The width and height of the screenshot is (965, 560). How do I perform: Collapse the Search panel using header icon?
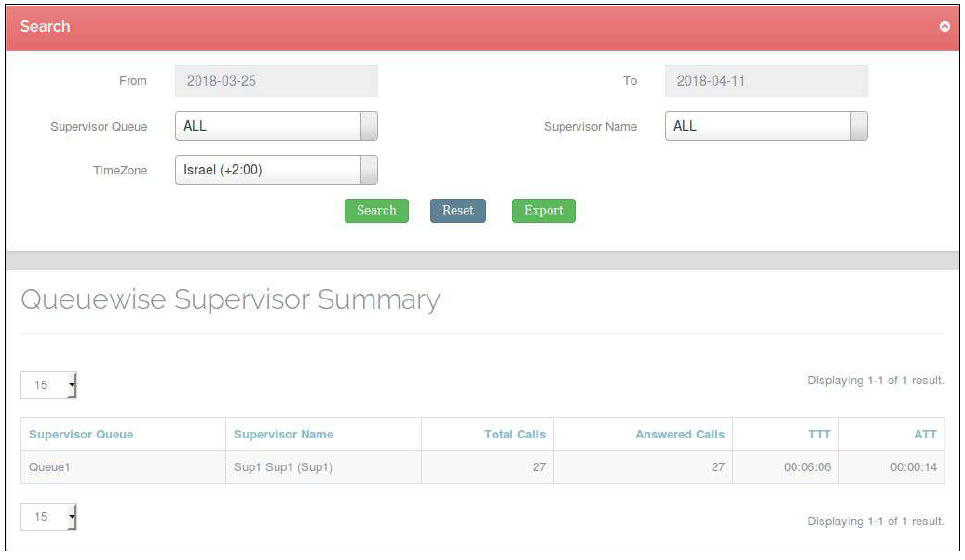[944, 27]
